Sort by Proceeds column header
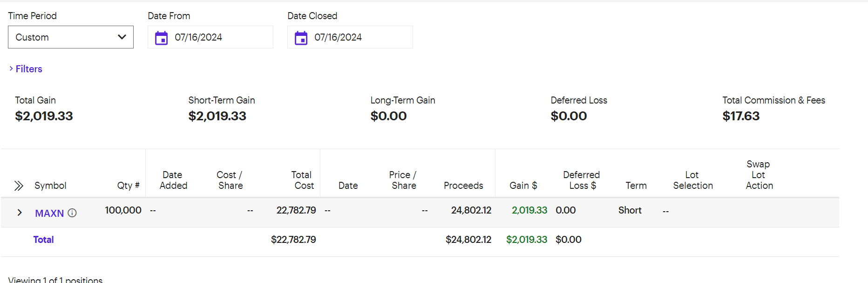 coord(463,186)
